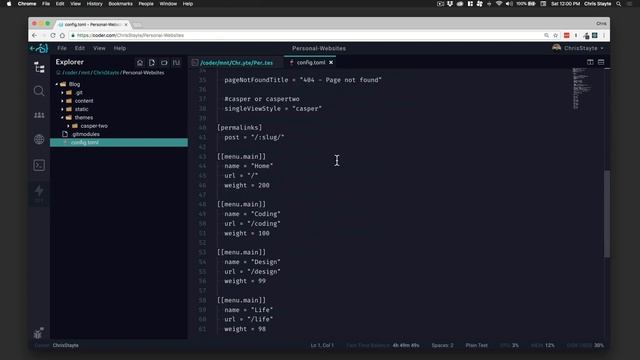Click the last icon in Explorer header
The height and width of the screenshot is (360, 640).
tap(176, 62)
